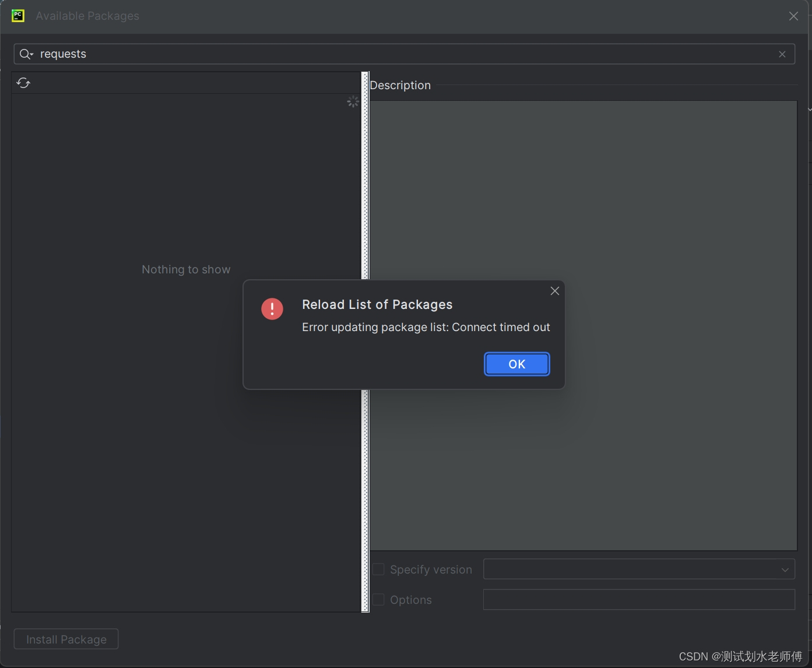This screenshot has width=812, height=668.
Task: Click the PyCharm logo icon in title bar
Action: coord(18,16)
